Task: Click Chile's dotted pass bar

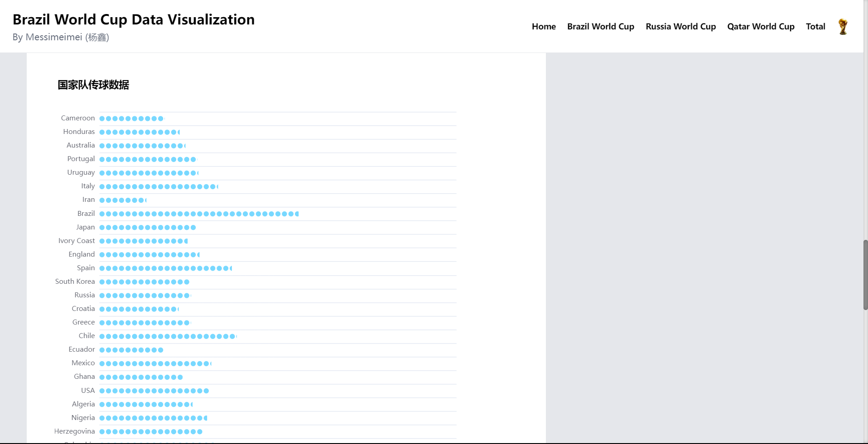Action: (x=168, y=336)
